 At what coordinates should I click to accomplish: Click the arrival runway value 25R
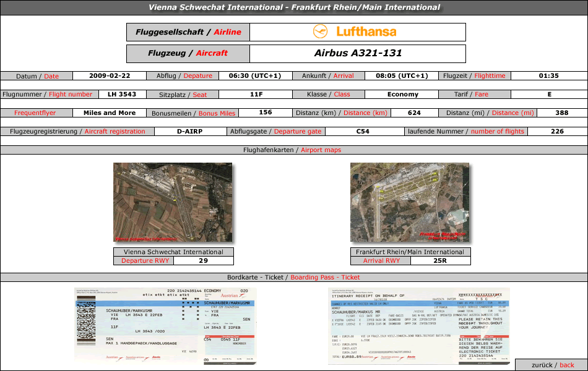(440, 260)
